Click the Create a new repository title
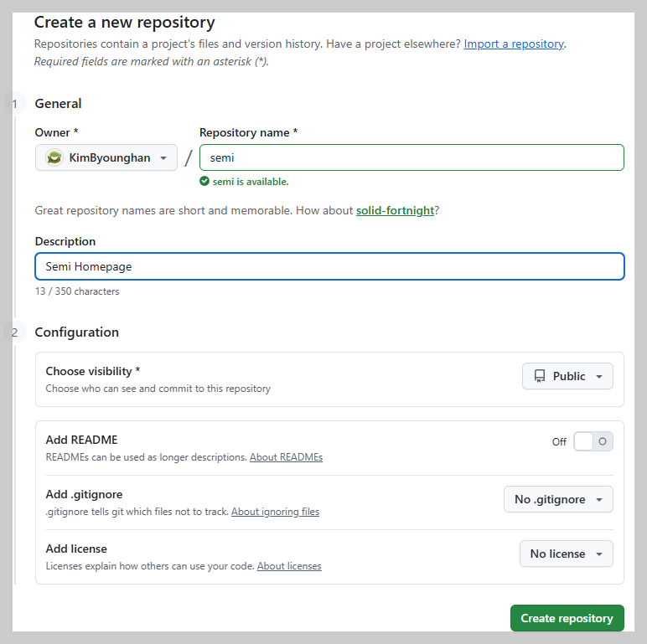The height and width of the screenshot is (644, 647). [x=124, y=23]
